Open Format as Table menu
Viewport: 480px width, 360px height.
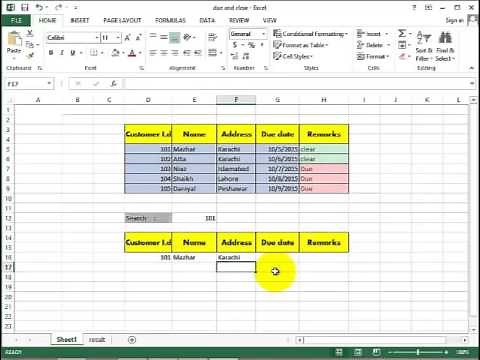(x=300, y=45)
